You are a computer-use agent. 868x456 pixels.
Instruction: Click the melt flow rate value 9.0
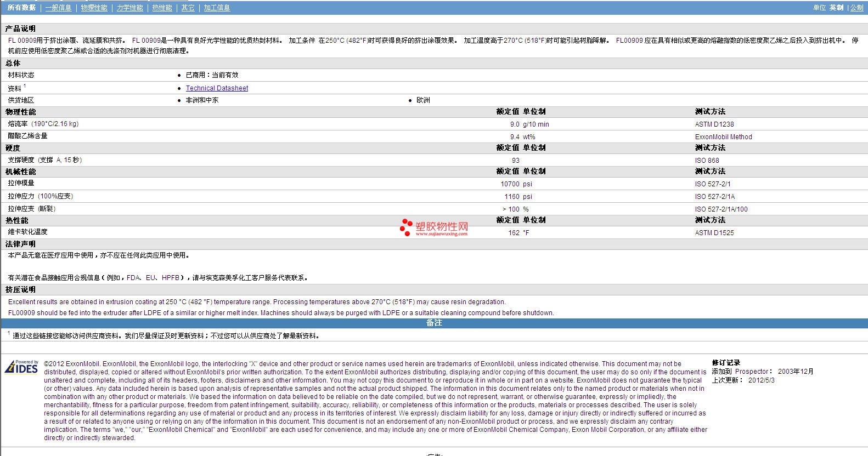[515, 124]
